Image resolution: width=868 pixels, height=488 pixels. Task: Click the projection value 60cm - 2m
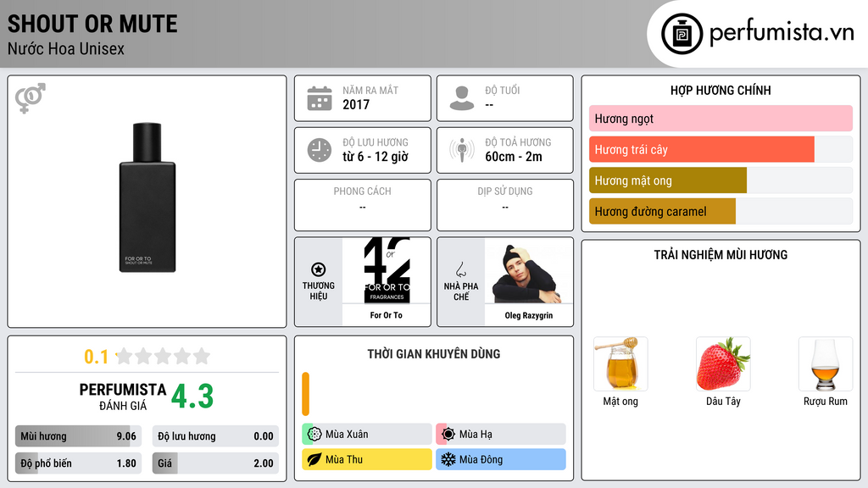pos(514,157)
